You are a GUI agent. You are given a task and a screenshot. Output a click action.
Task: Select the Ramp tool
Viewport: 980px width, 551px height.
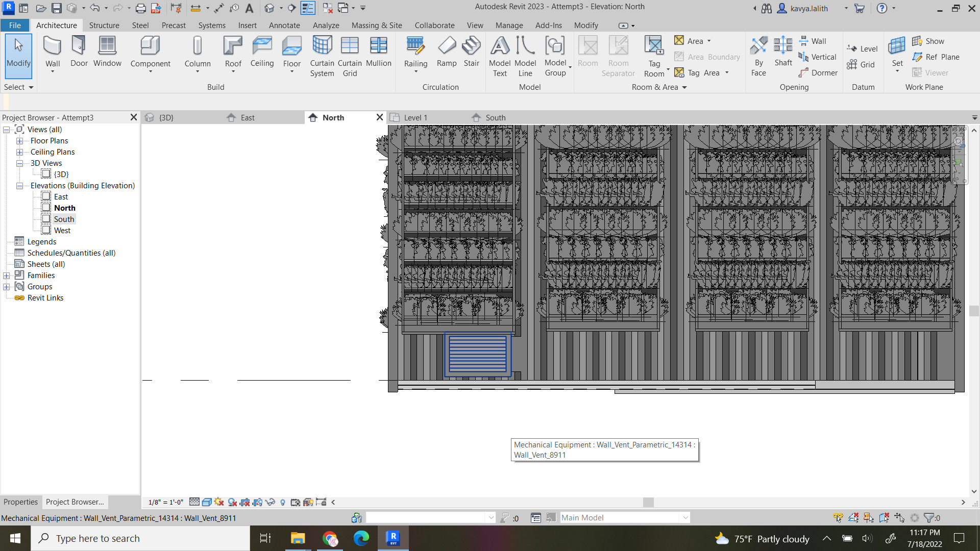click(447, 51)
